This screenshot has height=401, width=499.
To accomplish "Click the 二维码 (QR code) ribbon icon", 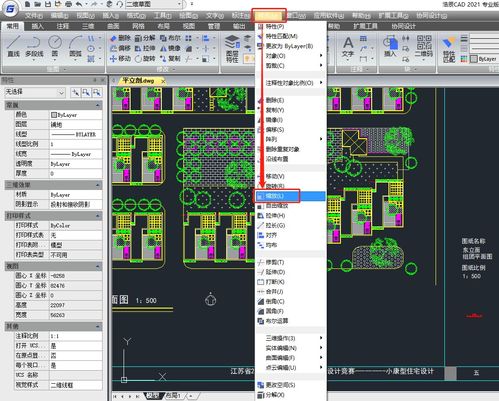I will (x=424, y=46).
